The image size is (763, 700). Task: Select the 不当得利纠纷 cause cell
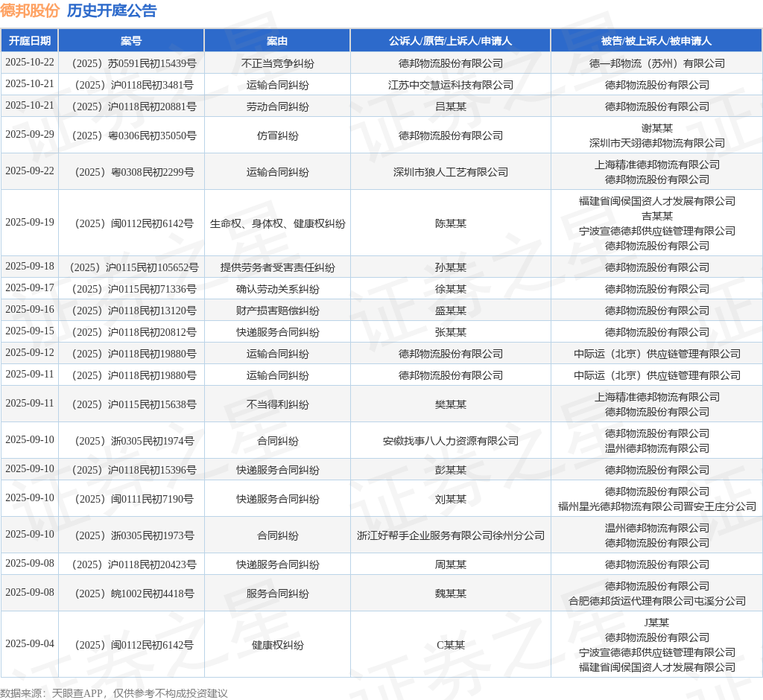tap(277, 404)
